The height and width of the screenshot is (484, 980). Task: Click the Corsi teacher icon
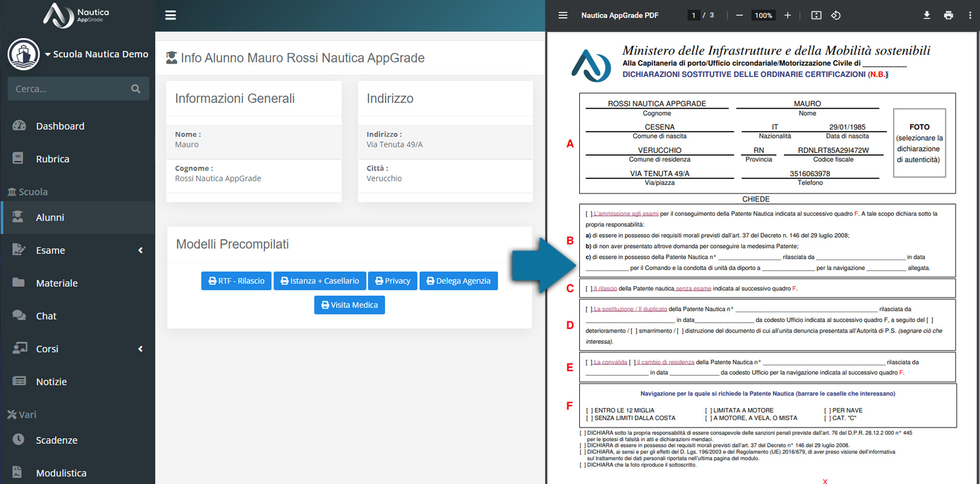19,348
